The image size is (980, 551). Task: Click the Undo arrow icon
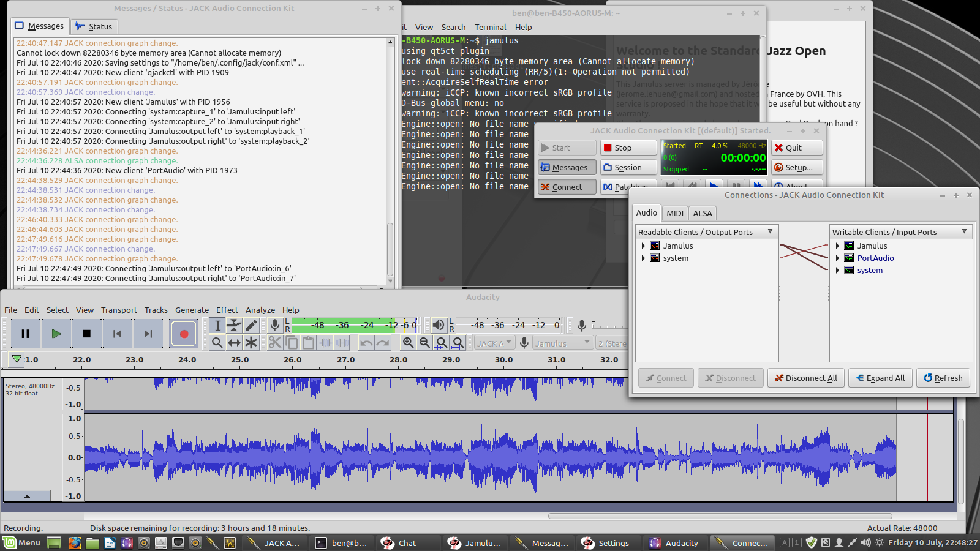coord(366,343)
